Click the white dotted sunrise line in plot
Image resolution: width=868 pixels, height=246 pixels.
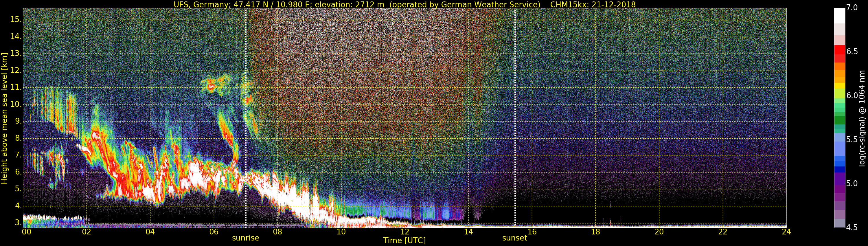pyautogui.click(x=246, y=118)
